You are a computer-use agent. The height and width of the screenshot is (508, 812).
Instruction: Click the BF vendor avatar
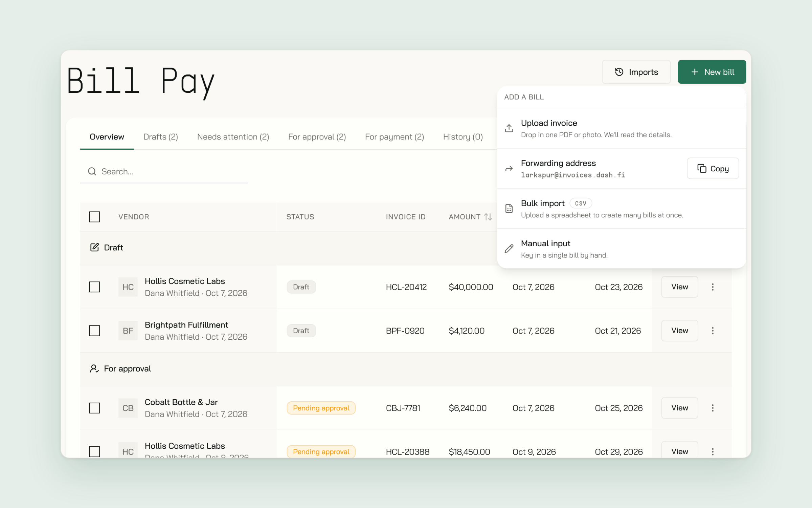coord(128,331)
